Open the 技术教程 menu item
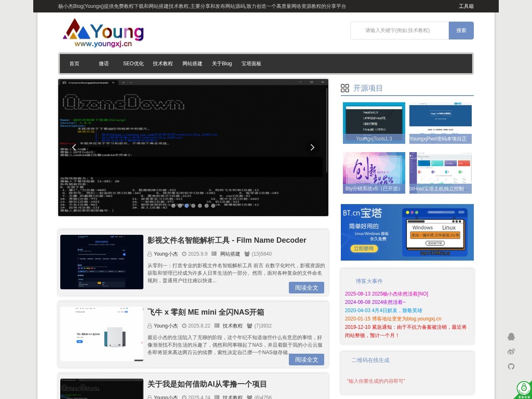The height and width of the screenshot is (399, 532). 163,64
